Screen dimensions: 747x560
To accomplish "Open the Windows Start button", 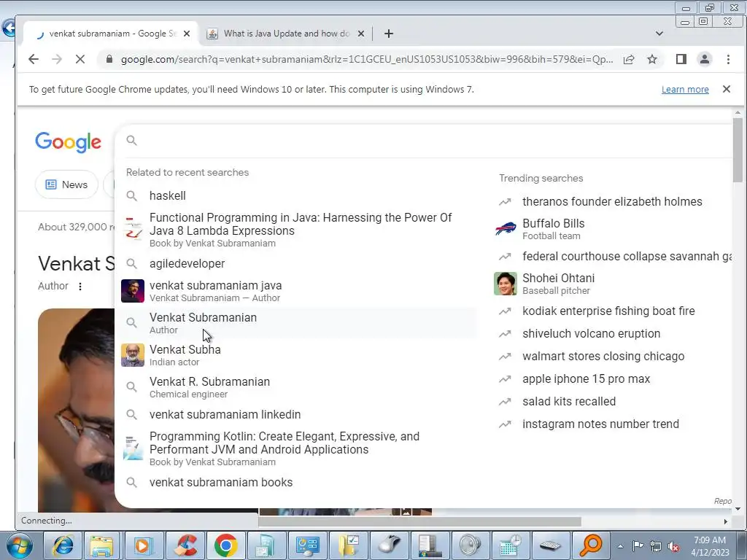I will [18, 545].
